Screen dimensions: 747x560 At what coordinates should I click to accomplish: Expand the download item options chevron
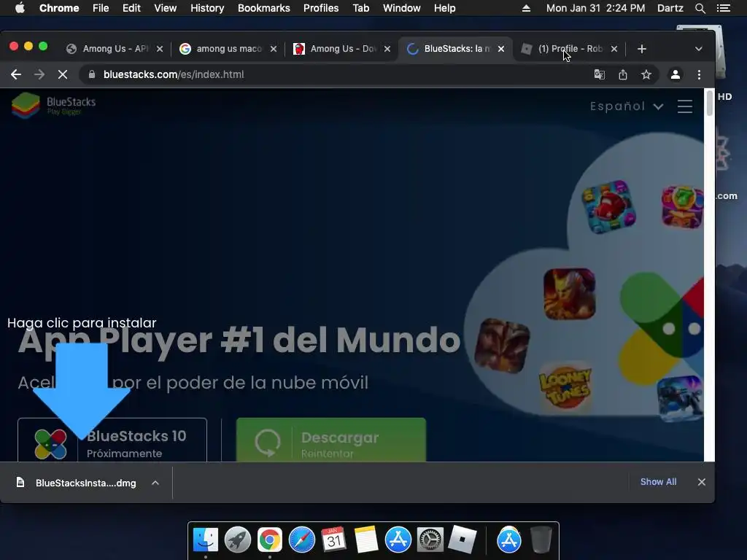point(155,483)
